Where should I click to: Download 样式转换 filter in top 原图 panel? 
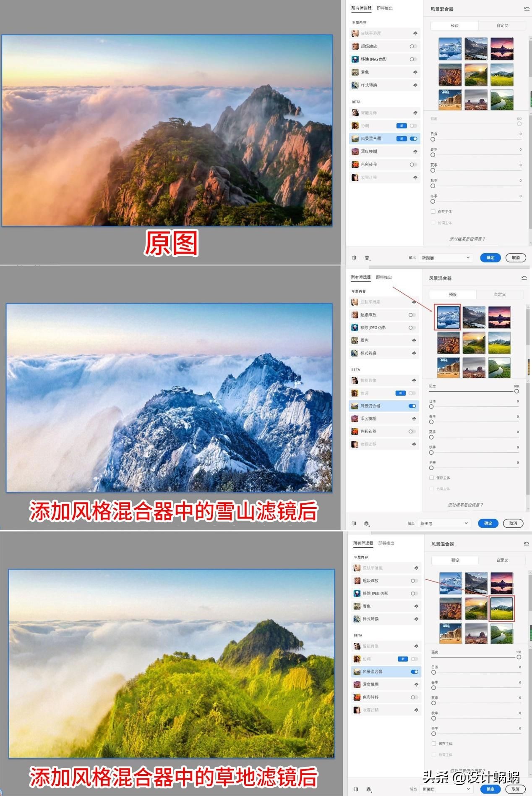[x=415, y=85]
